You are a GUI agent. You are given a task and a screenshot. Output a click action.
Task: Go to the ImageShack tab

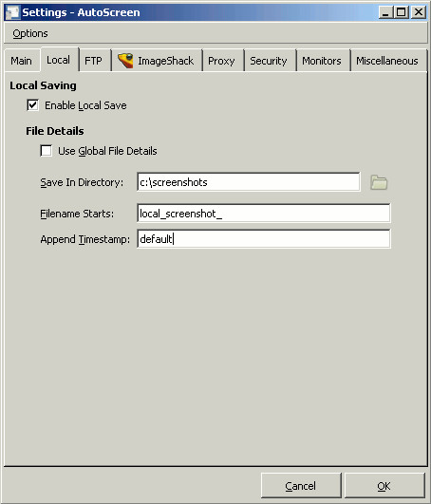point(157,61)
